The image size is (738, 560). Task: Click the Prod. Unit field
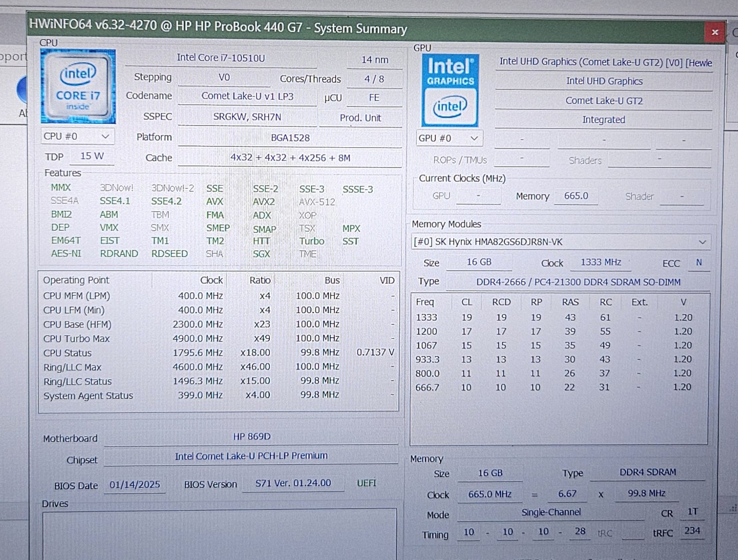pos(360,118)
